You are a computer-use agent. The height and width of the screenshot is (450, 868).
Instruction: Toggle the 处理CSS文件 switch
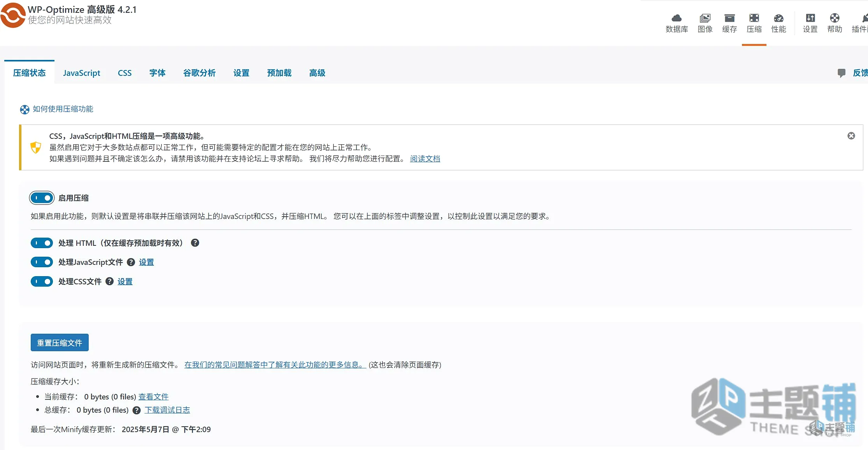42,281
